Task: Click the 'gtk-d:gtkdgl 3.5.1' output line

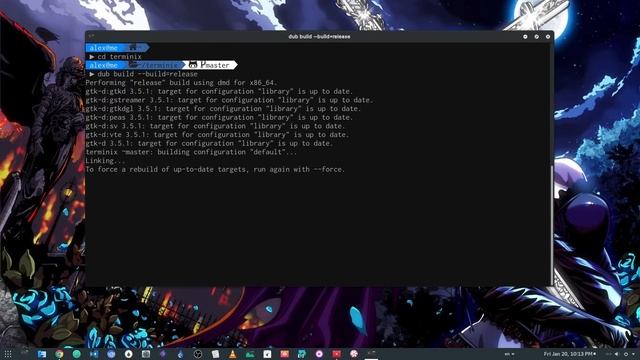Action: click(223, 109)
